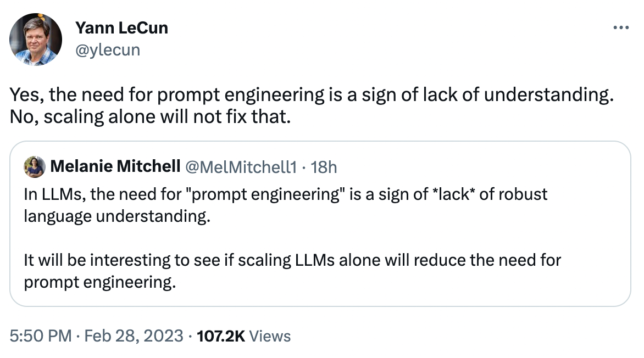
Task: Open Yann LeCun display name profile link
Action: click(121, 28)
